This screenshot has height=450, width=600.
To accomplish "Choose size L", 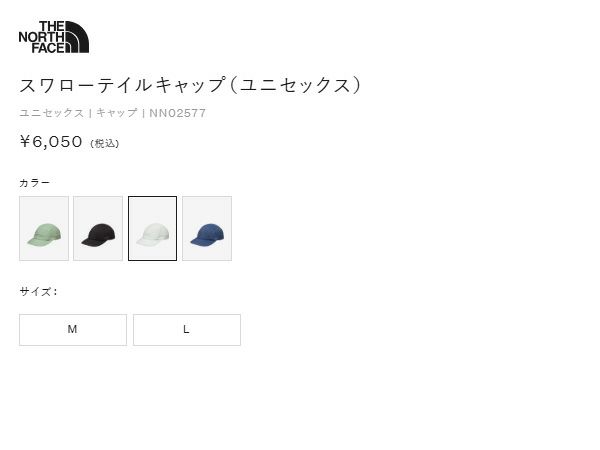I will coord(187,330).
